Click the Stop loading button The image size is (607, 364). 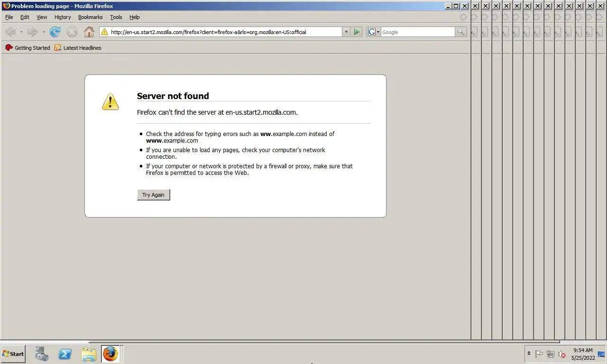tap(72, 32)
